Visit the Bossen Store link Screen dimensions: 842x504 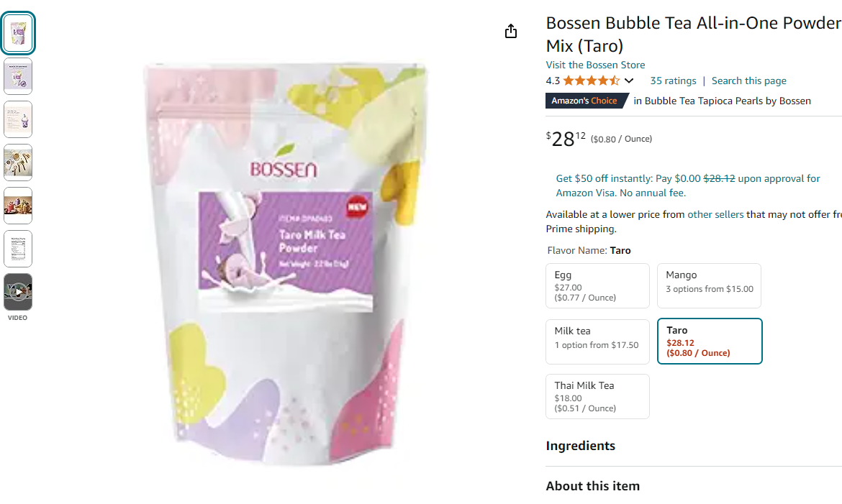click(x=596, y=65)
